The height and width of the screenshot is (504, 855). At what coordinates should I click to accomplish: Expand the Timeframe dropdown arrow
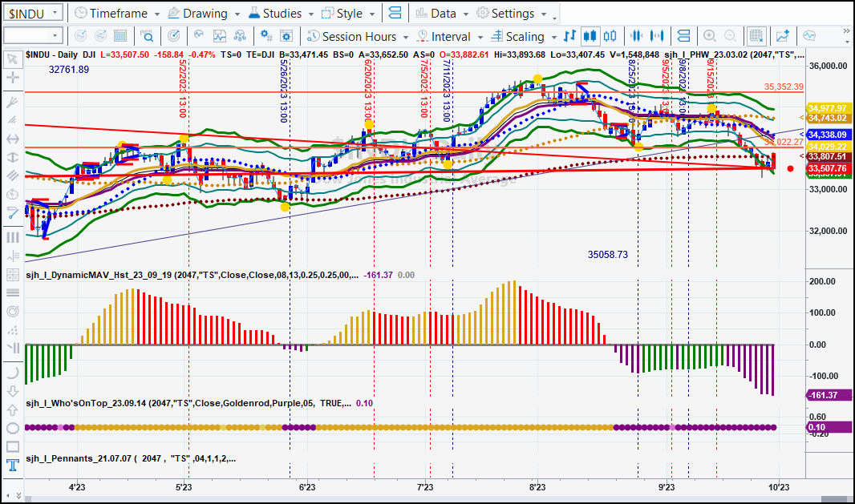tap(157, 14)
